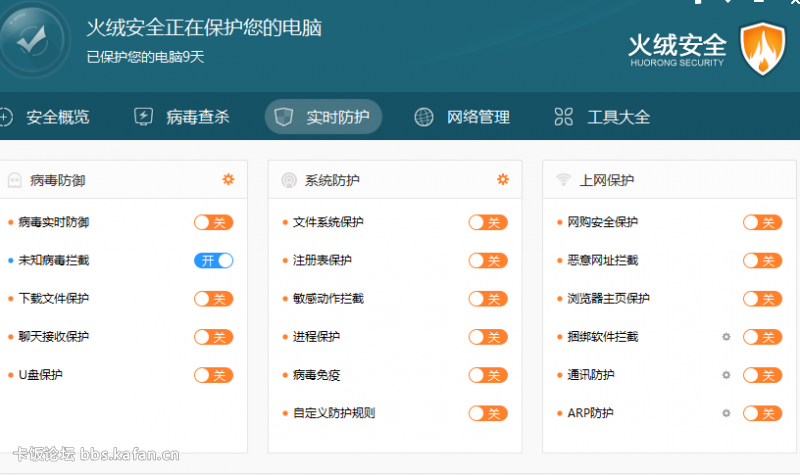Disable 未知病毒拦截 toggle

(213, 261)
